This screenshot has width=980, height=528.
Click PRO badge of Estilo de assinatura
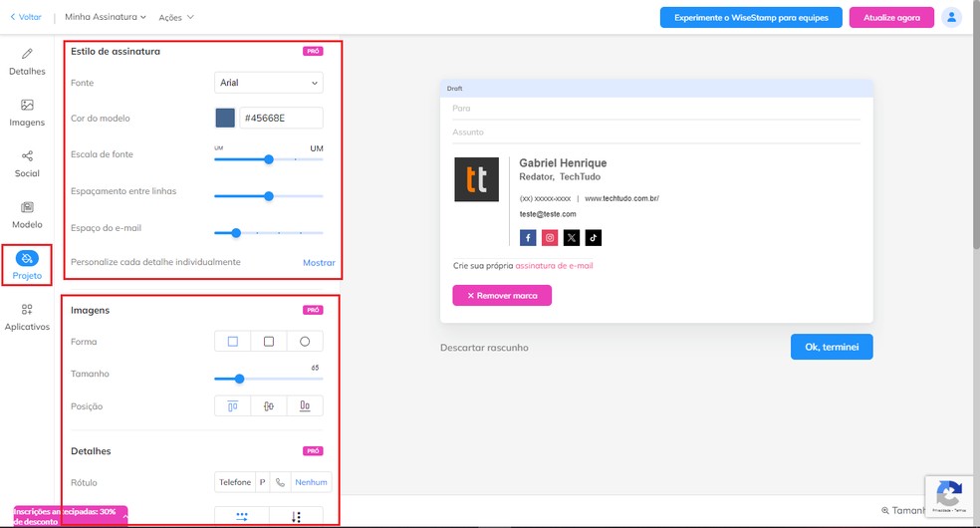[x=313, y=51]
